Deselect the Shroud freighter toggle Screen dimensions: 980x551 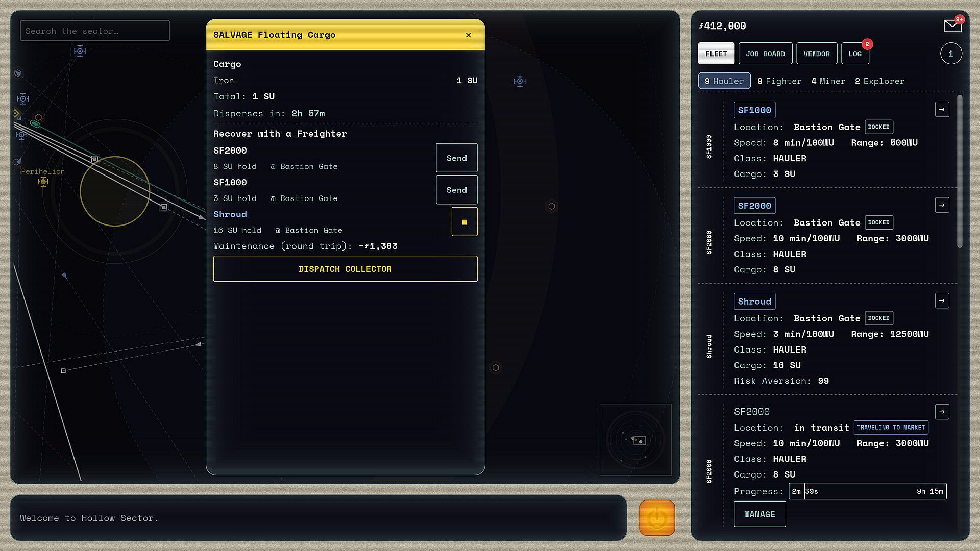[464, 222]
